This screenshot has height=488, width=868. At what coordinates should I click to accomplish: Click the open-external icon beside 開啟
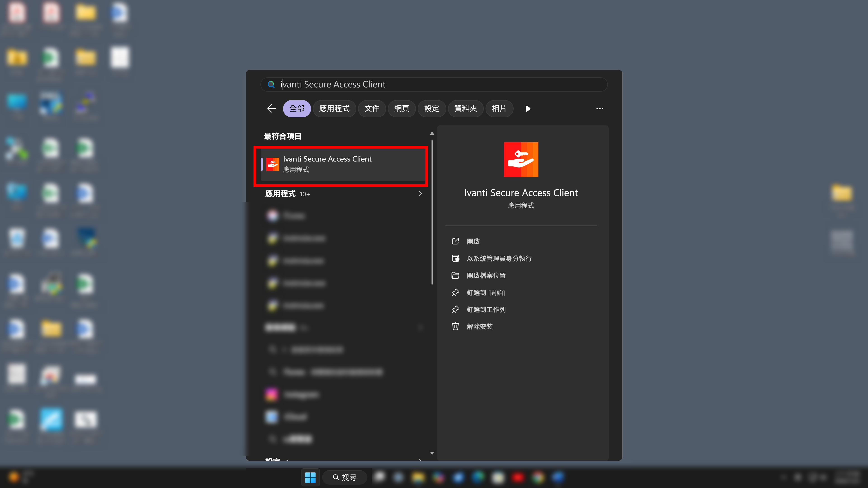[455, 241]
